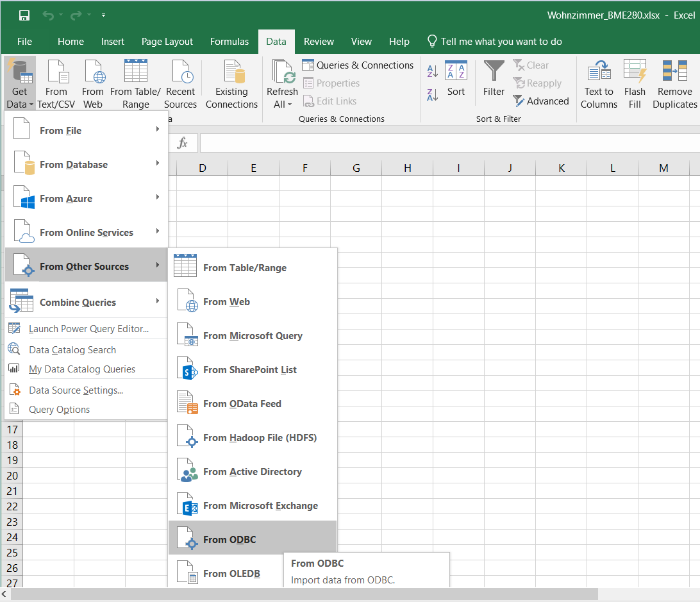Toggle the Filter funnel
700x602 pixels.
click(494, 79)
